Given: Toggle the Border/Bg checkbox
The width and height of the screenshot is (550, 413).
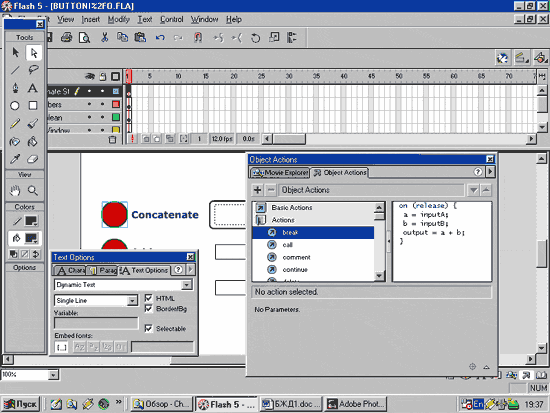Looking at the screenshot, I should click(x=149, y=308).
